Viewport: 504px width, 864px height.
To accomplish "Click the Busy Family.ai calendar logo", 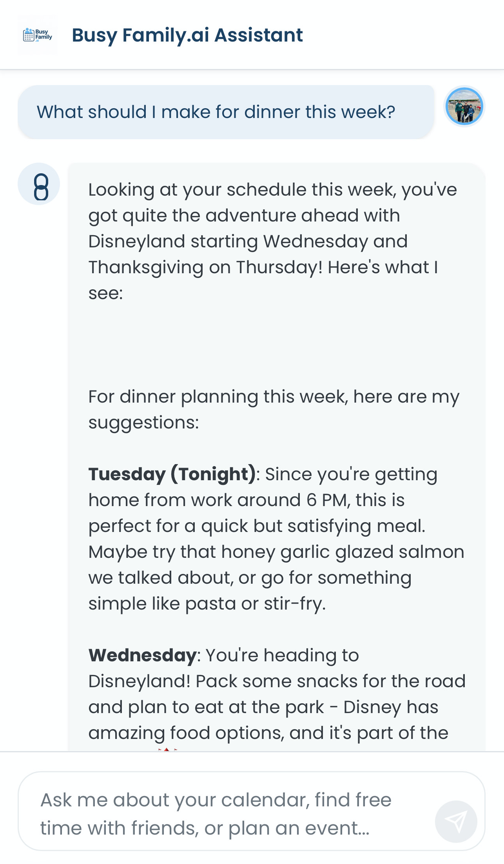I will pyautogui.click(x=38, y=34).
